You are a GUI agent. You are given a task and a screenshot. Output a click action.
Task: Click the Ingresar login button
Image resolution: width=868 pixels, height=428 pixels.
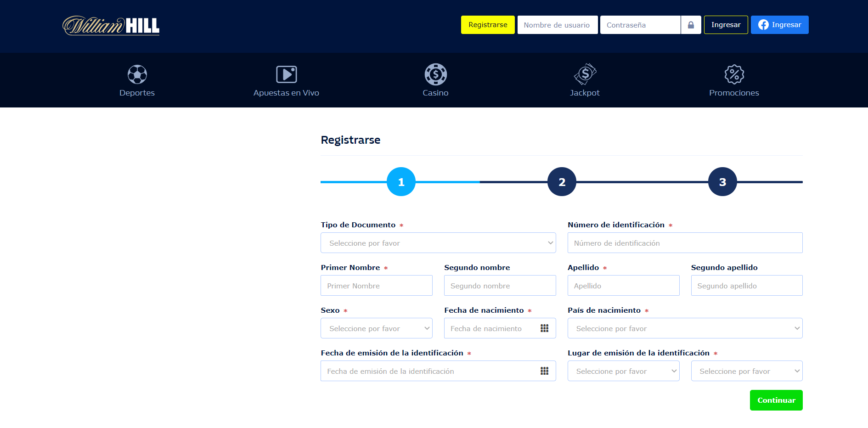tap(726, 25)
